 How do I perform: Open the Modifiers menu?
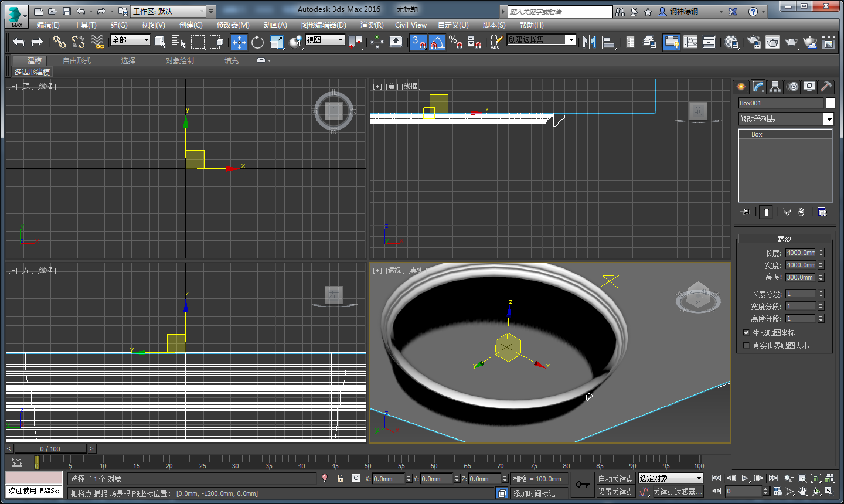[x=233, y=25]
